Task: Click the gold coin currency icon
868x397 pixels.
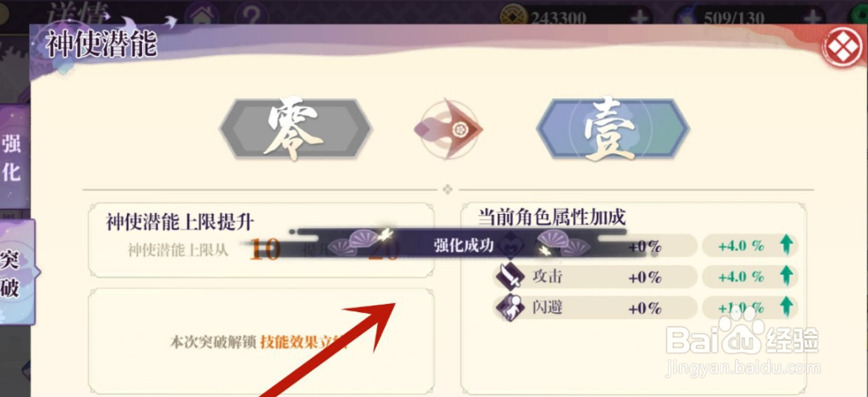Action: point(513,15)
